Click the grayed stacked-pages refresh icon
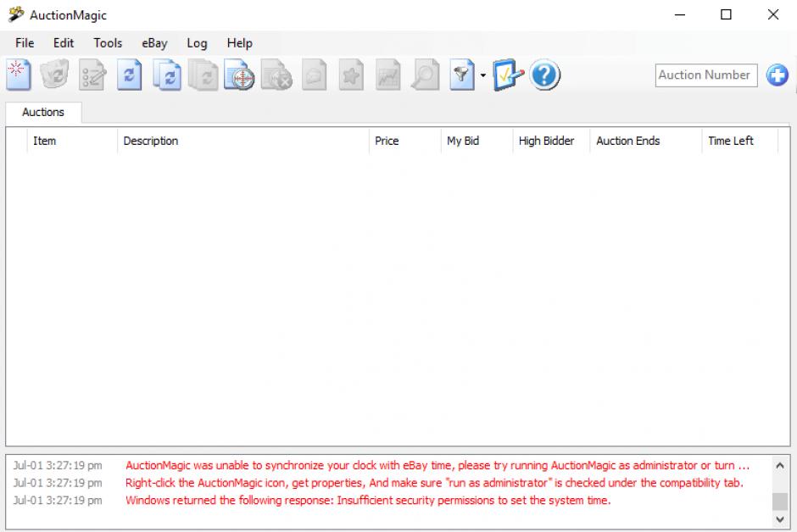This screenshot has width=797, height=532. [x=203, y=75]
